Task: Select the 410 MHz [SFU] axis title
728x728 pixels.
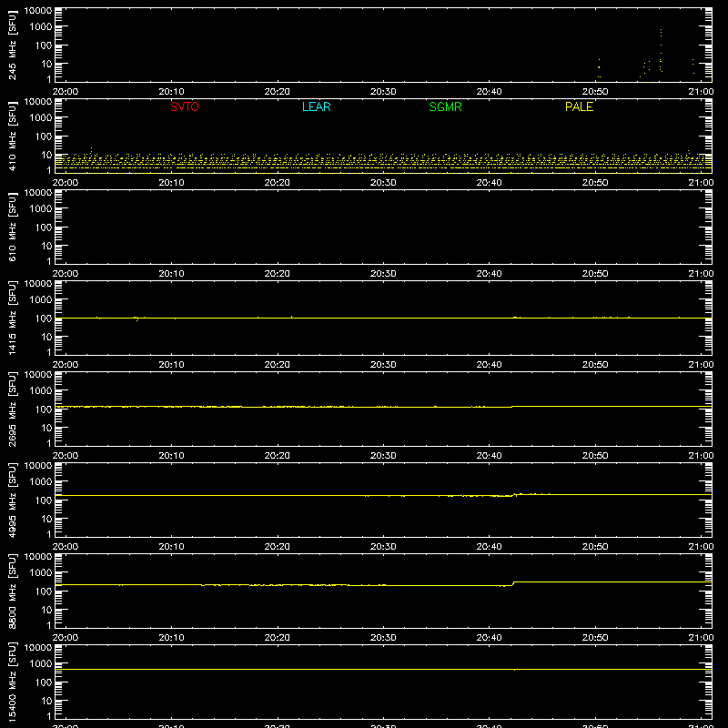Action: (13, 136)
